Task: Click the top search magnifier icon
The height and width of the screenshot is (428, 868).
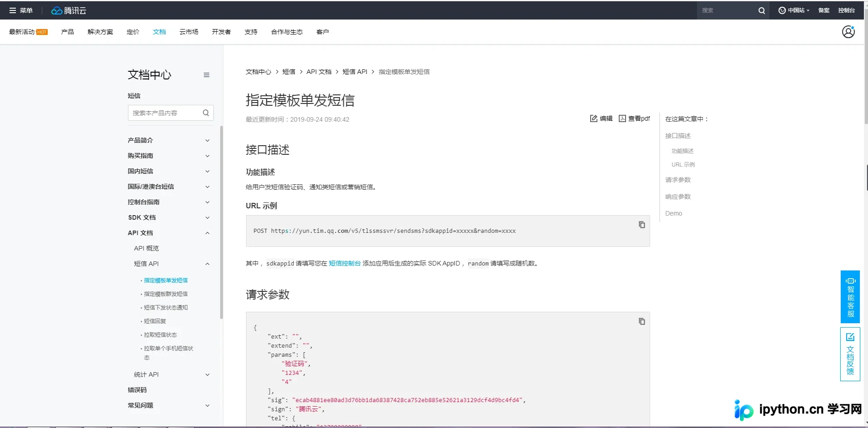Action: 761,10
